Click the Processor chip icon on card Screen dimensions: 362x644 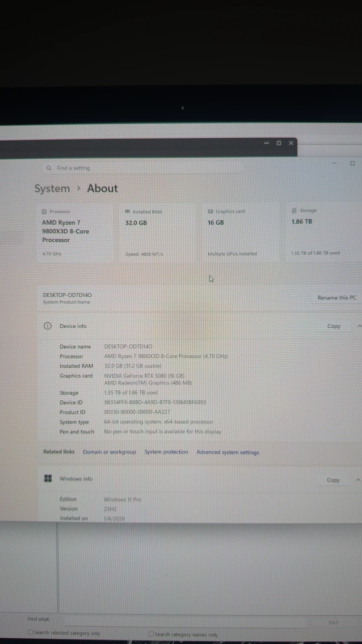pyautogui.click(x=44, y=212)
